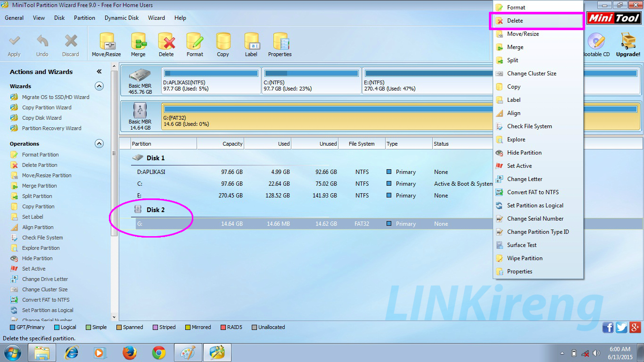
Task: Click Format Partition in Operations list
Action: (41, 155)
